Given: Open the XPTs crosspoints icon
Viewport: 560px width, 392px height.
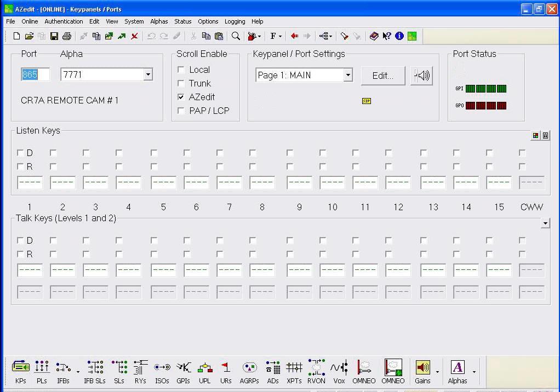Looking at the screenshot, I should (x=294, y=371).
